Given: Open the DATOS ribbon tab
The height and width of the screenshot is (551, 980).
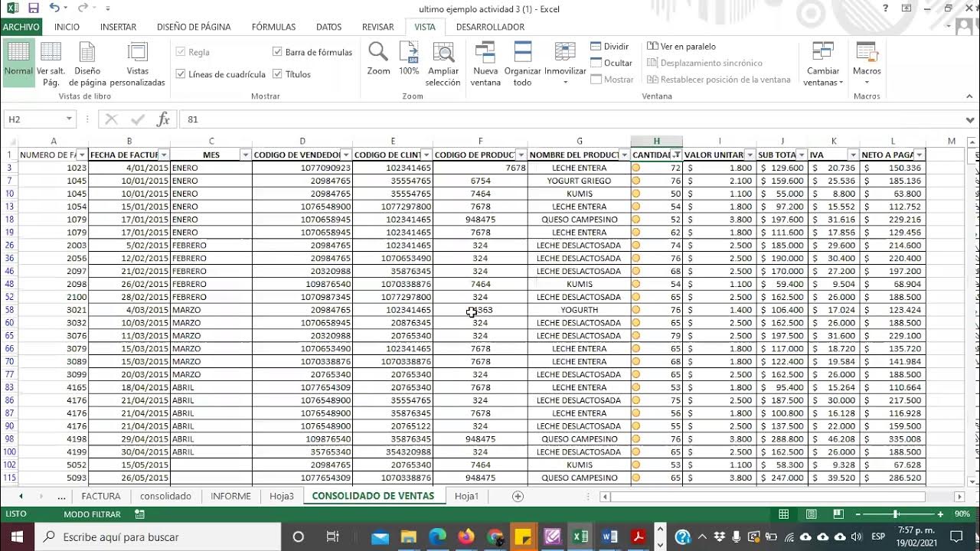Looking at the screenshot, I should (x=329, y=27).
